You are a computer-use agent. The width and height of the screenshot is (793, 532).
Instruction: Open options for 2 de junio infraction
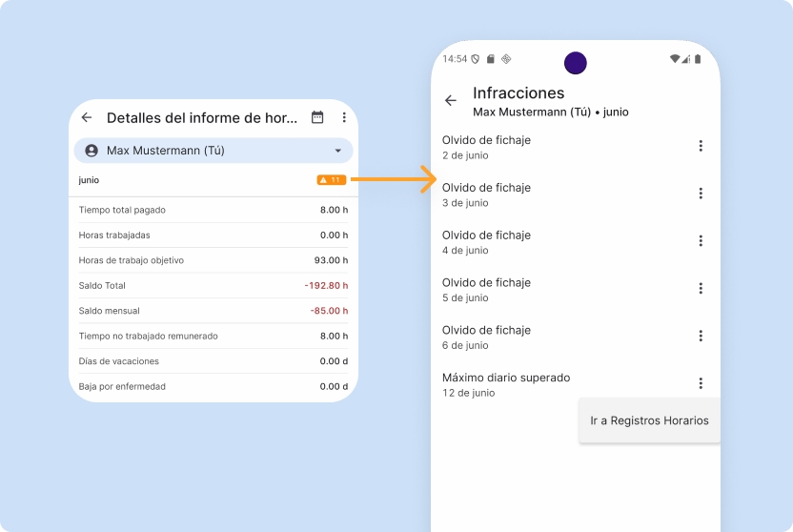tap(701, 146)
